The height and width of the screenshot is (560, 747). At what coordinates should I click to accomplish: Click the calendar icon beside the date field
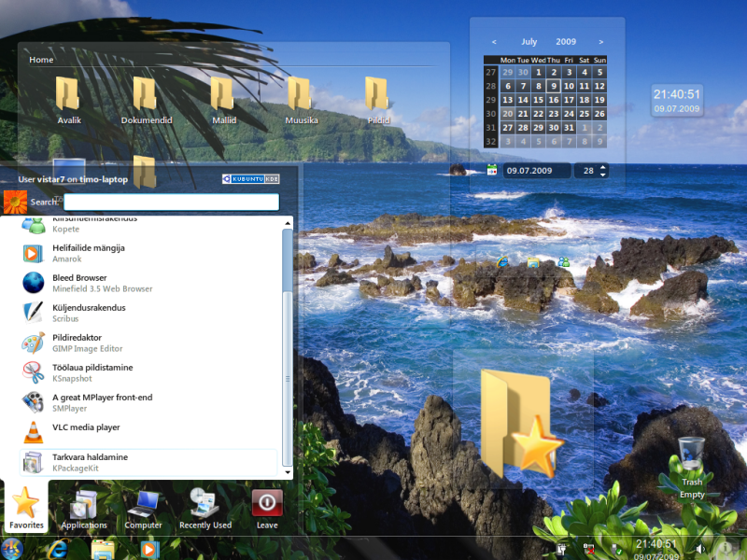[492, 170]
